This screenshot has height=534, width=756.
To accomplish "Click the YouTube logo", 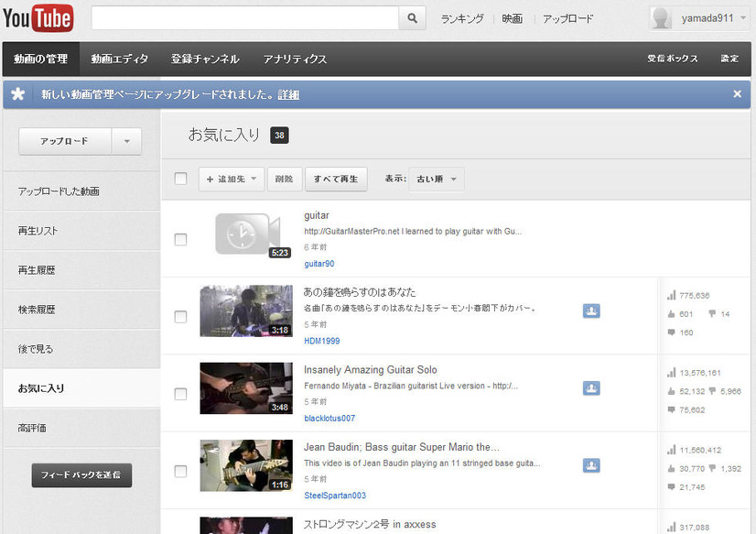I will tap(38, 17).
